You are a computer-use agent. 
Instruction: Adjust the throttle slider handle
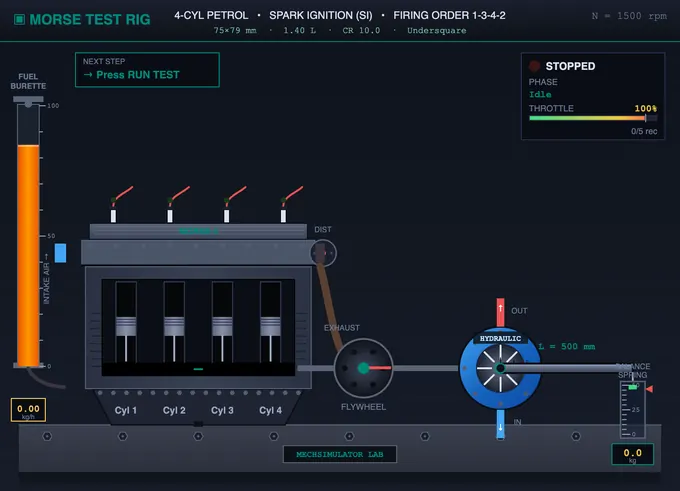[645, 118]
